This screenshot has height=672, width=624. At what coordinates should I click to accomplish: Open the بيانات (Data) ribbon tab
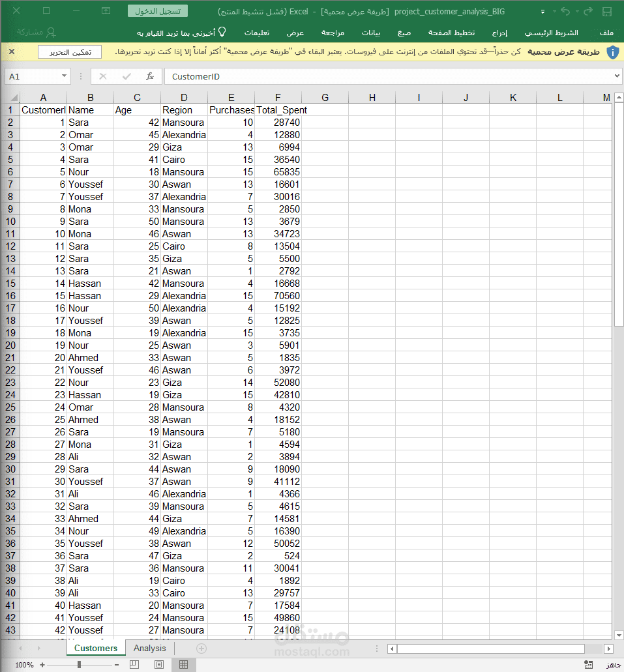point(371,33)
